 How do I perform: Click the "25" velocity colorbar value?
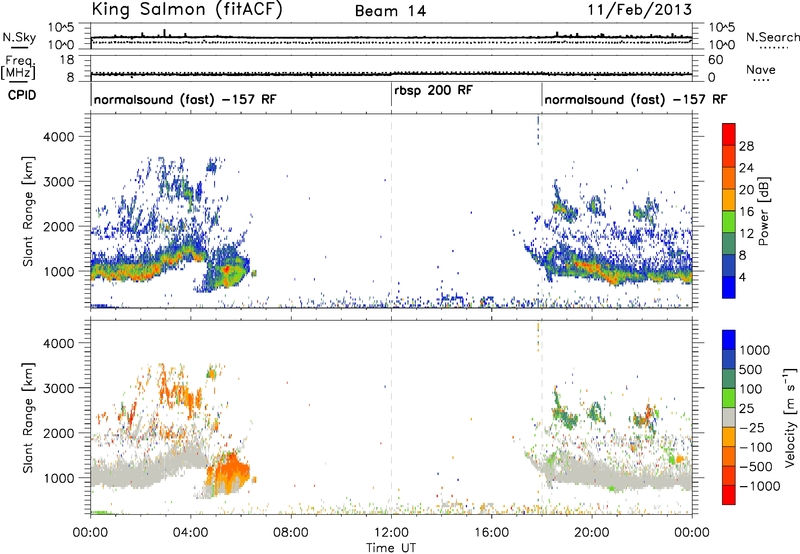pos(746,409)
